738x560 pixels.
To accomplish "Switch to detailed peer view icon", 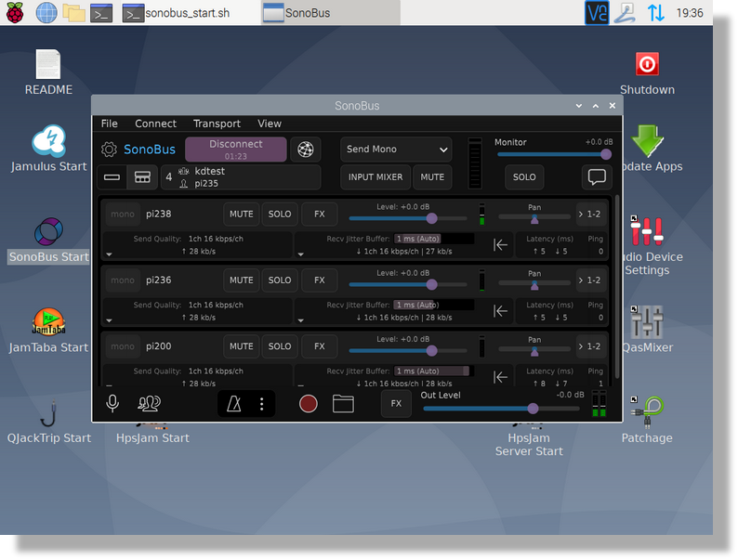I will (142, 177).
